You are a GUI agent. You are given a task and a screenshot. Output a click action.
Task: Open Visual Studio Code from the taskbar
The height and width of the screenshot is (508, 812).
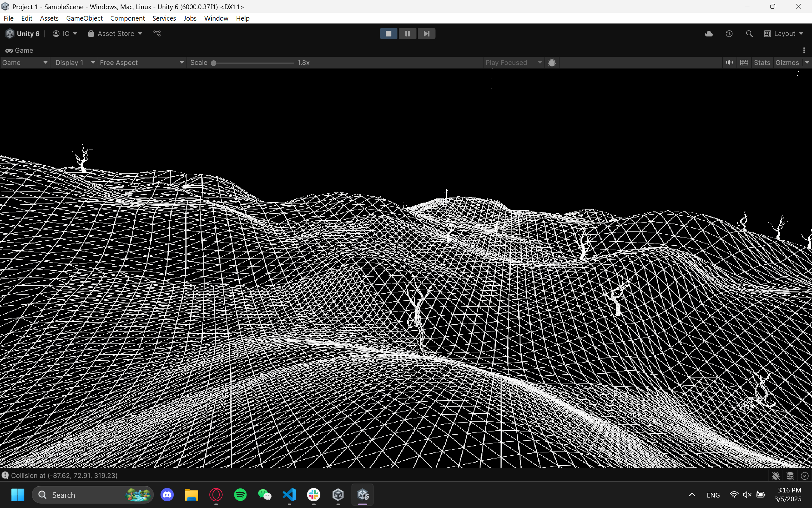click(x=289, y=495)
